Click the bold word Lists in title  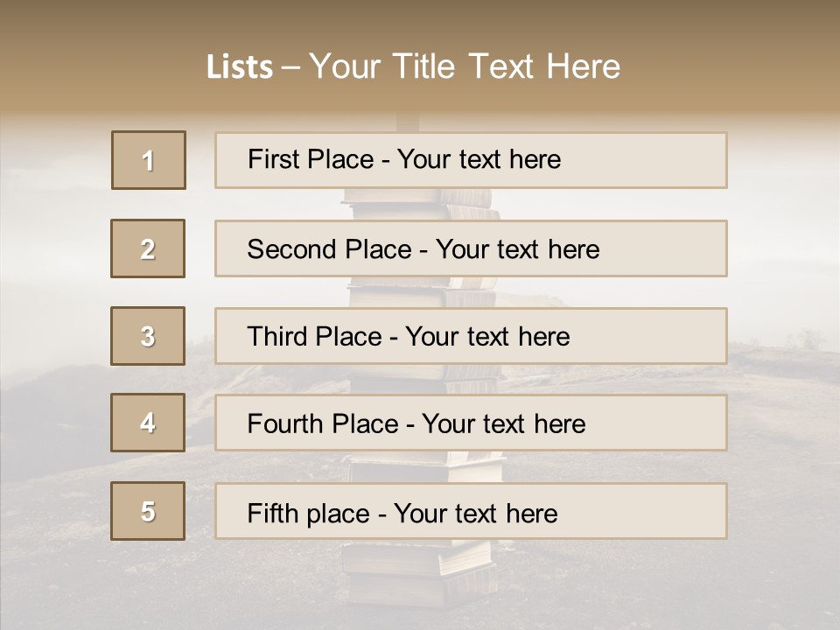tap(240, 67)
